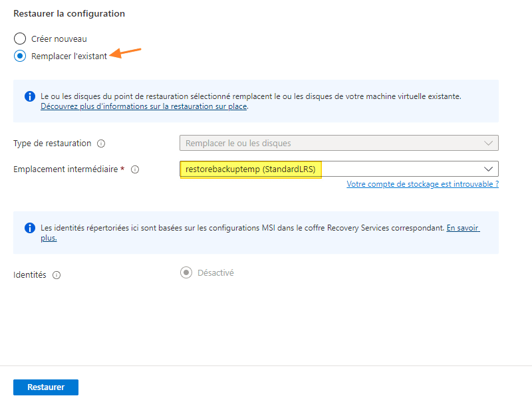Select the Remplacer l'existant radio option
Image resolution: width=532 pixels, height=404 pixels.
19,56
